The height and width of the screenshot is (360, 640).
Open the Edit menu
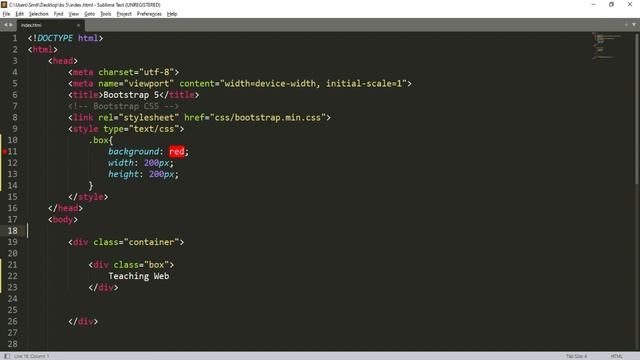(19, 14)
